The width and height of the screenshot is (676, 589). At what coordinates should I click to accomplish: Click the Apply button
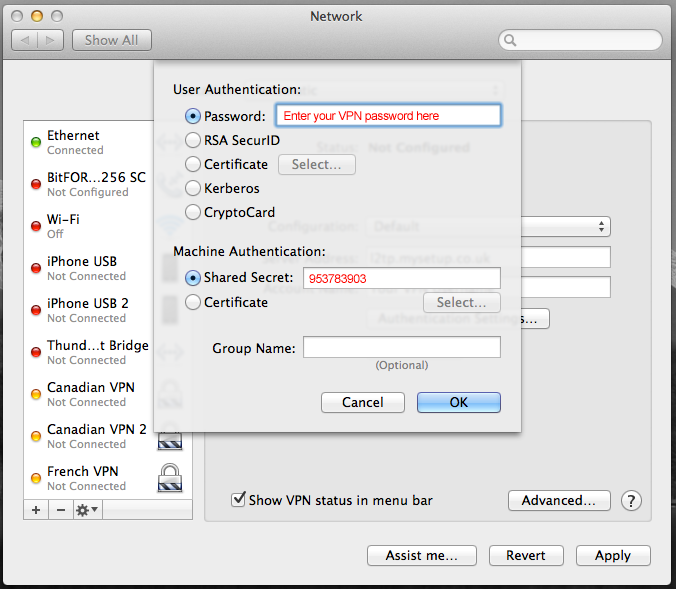[x=613, y=555]
